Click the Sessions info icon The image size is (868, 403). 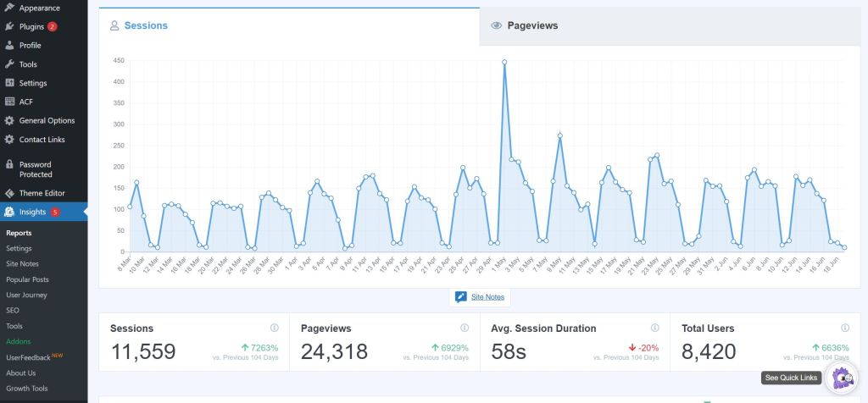pyautogui.click(x=274, y=328)
